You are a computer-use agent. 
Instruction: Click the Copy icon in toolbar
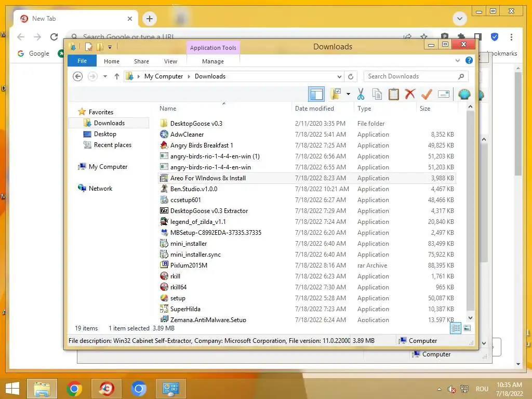pos(377,94)
